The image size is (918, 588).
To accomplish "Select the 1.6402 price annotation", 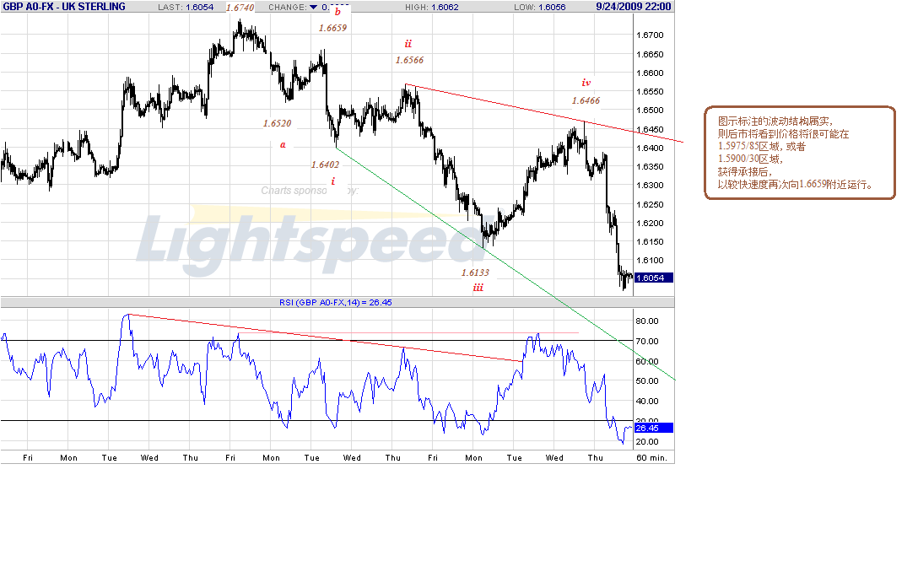I will [x=325, y=165].
